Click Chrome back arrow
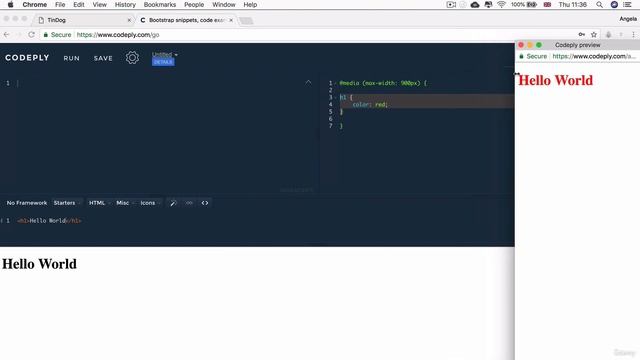The width and height of the screenshot is (640, 360). click(x=7, y=35)
